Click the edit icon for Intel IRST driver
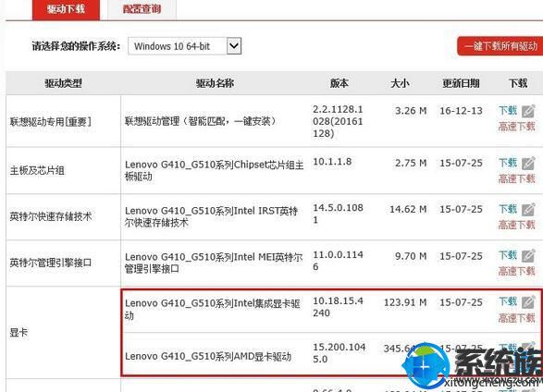The height and width of the screenshot is (392, 543). coord(528,210)
